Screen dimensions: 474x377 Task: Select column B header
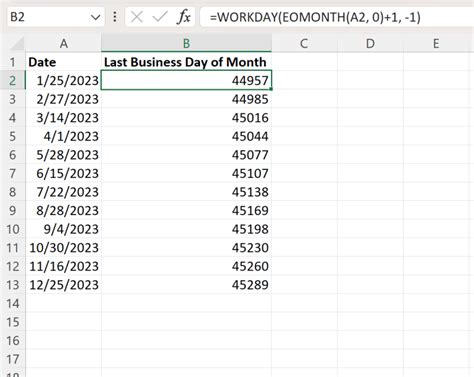[186, 43]
